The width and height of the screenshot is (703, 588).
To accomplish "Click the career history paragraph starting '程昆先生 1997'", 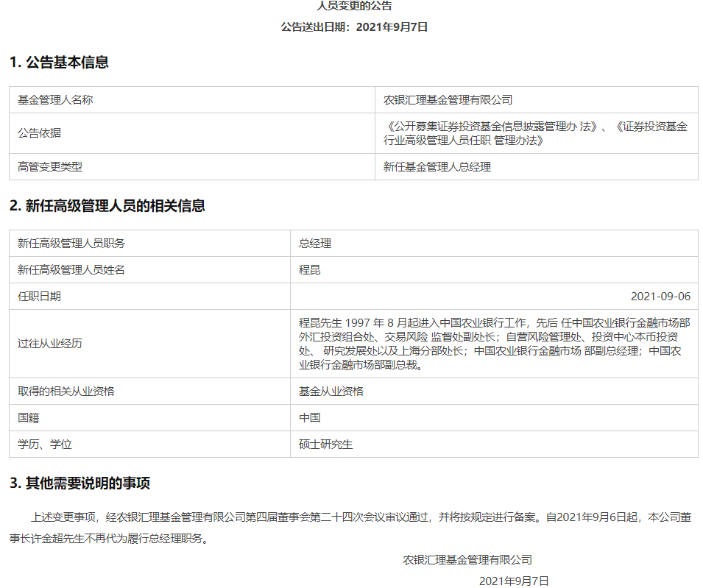I will (x=494, y=344).
